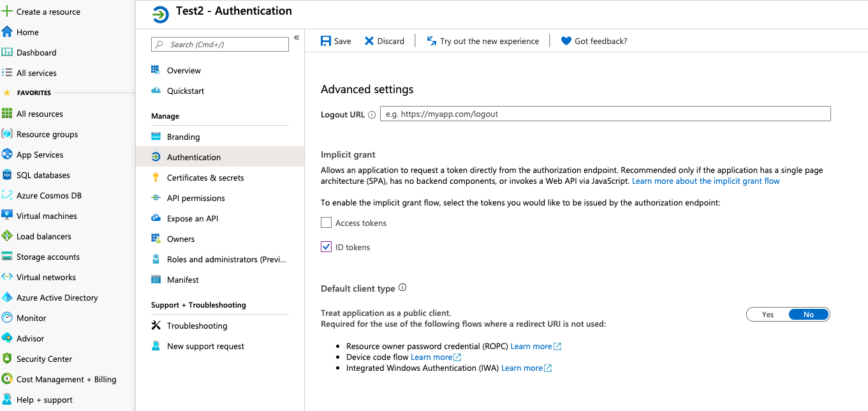The height and width of the screenshot is (411, 868).
Task: Click the Security Center shield icon
Action: [7, 359]
